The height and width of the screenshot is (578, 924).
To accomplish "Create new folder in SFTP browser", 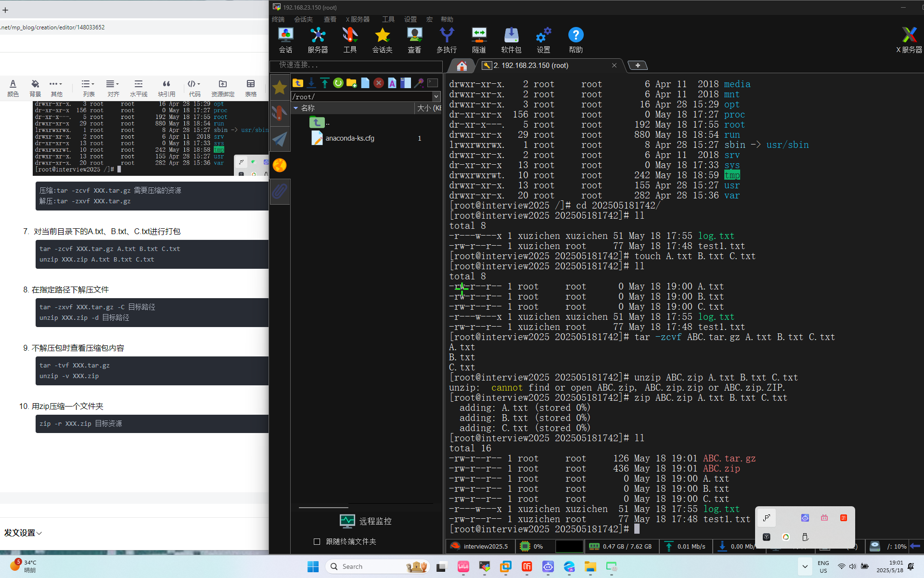I will pos(352,83).
